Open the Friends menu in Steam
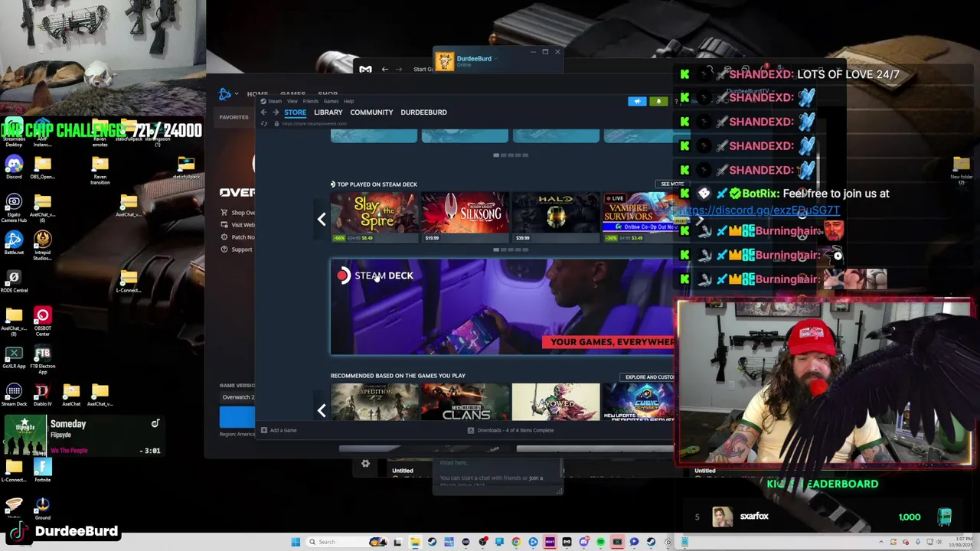 310,101
